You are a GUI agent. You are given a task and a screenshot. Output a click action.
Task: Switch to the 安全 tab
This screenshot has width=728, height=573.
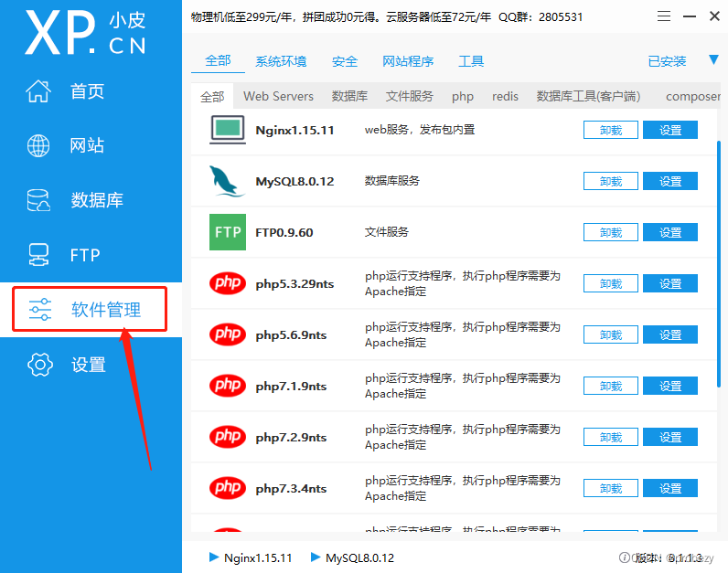[x=345, y=61]
